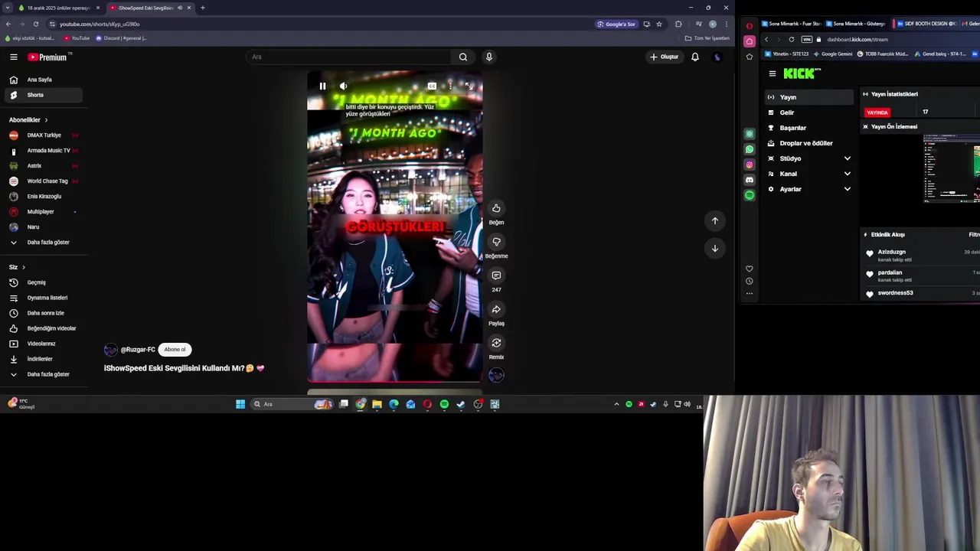Expand the Abonelikler section
The width and height of the screenshot is (980, 551).
28,120
